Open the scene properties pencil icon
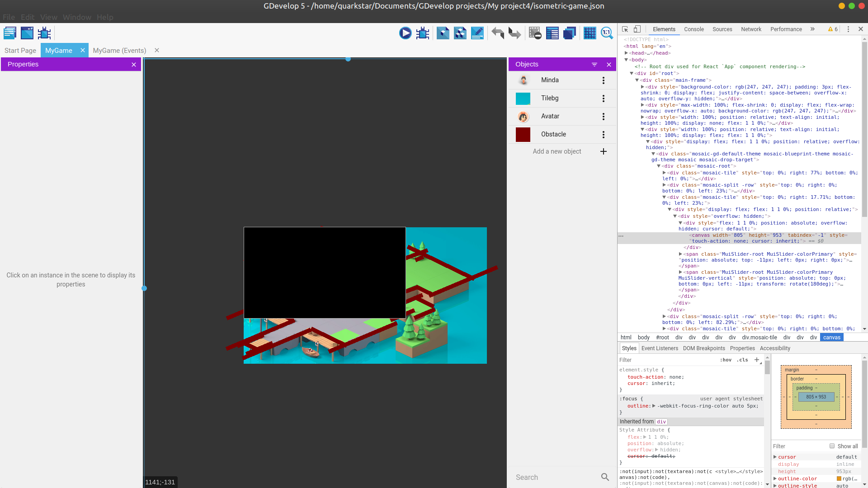The height and width of the screenshot is (488, 868). coord(477,33)
